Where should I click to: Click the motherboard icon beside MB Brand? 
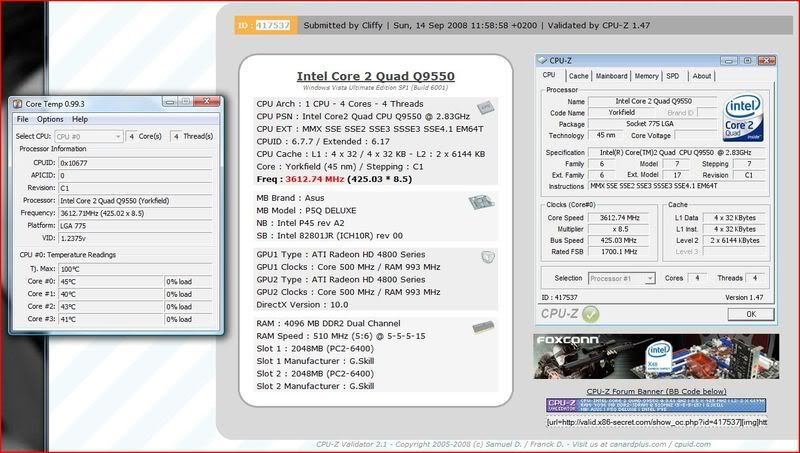(478, 205)
